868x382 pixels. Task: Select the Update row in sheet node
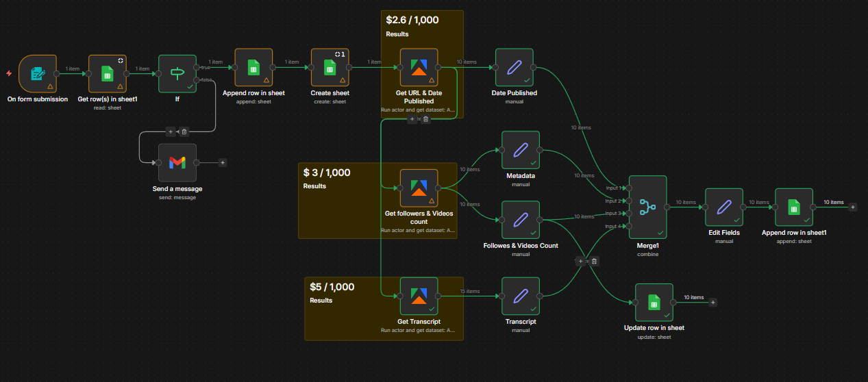654,302
